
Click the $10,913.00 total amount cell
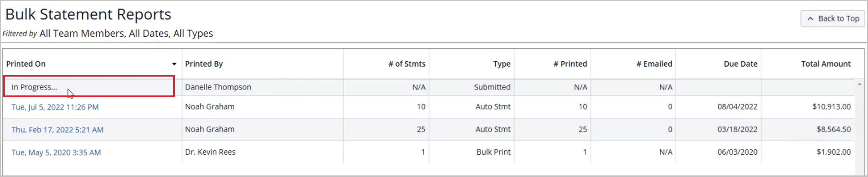(831, 107)
